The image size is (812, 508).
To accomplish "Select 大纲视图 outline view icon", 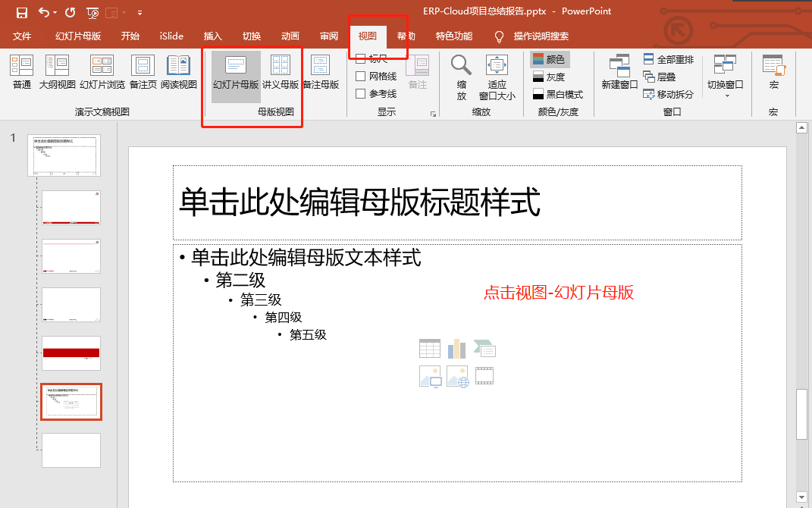I will (x=58, y=71).
